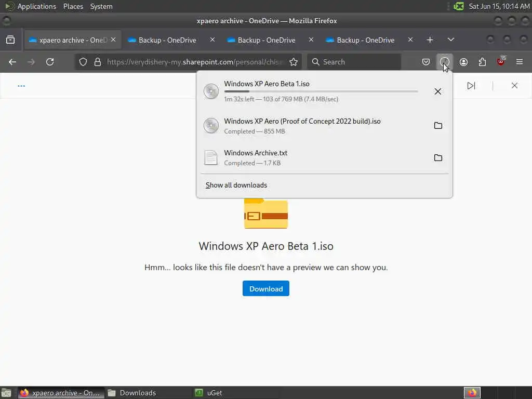Click the 'Completed — 855 MB' status text
Screen dimensions: 532x399
255,131
